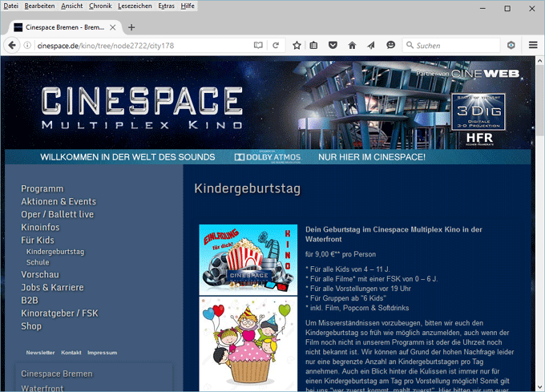The image size is (545, 392).
Task: Open the Bearbeiten menu
Action: (x=39, y=6)
